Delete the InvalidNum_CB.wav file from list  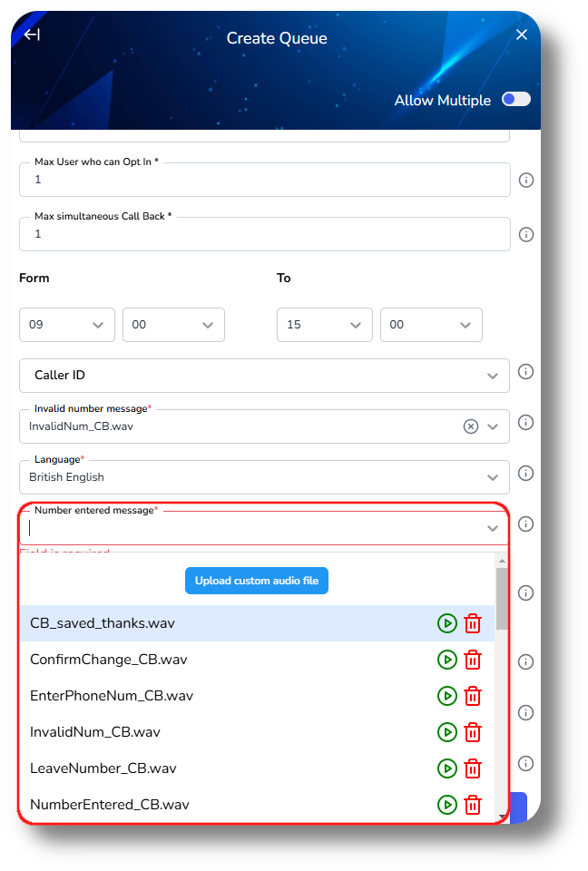pos(473,732)
